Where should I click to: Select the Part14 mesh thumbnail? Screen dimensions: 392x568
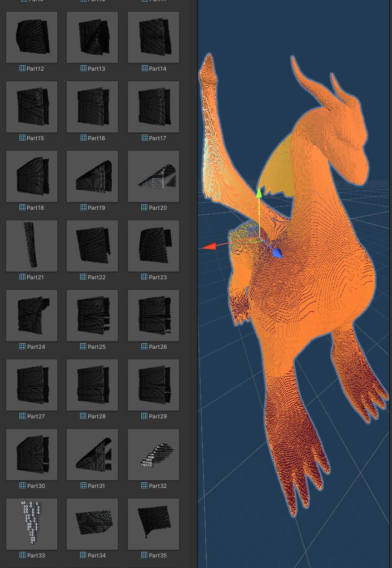pyautogui.click(x=153, y=37)
